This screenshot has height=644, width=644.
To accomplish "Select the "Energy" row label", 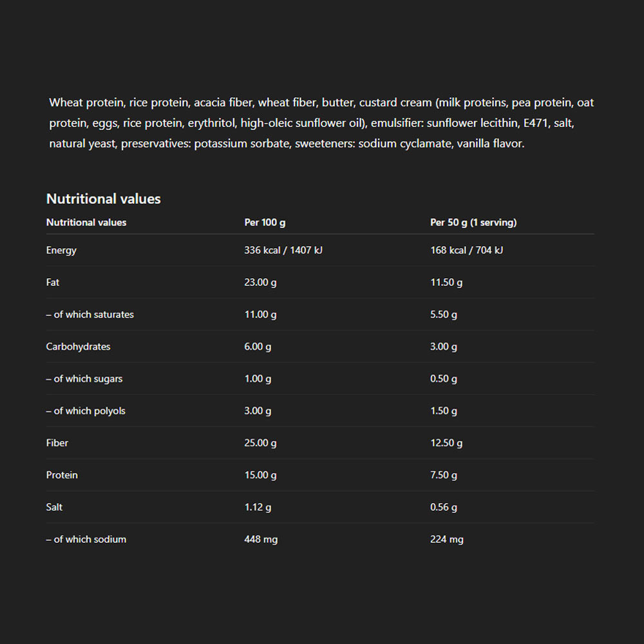I will pos(61,251).
